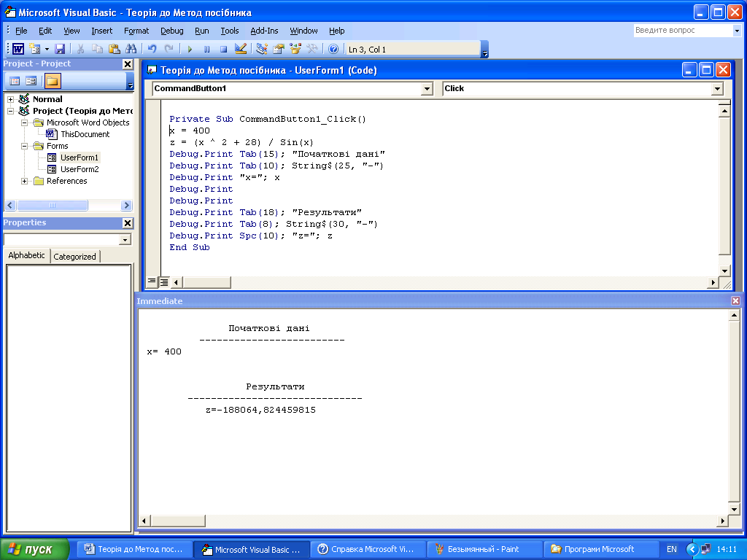This screenshot has width=747, height=560.
Task: Open the Object Browser icon
Action: pyautogui.click(x=295, y=49)
